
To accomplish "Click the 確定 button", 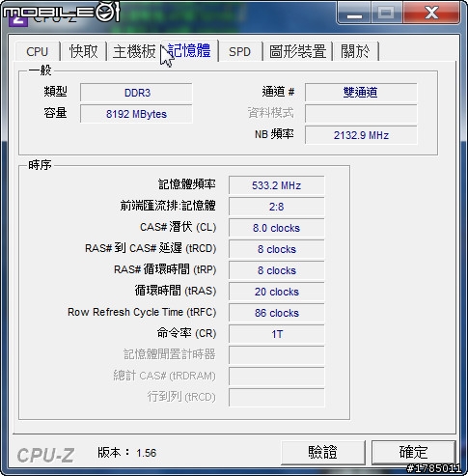I will 414,453.
